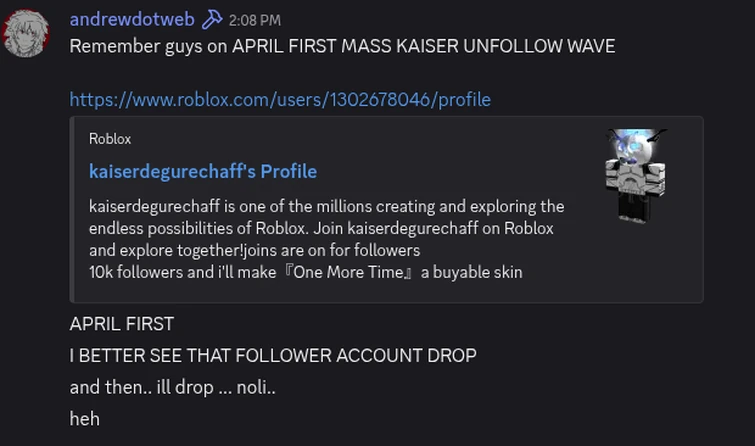Click the Roblox provider name in embed
This screenshot has height=446, width=755.
(110, 139)
